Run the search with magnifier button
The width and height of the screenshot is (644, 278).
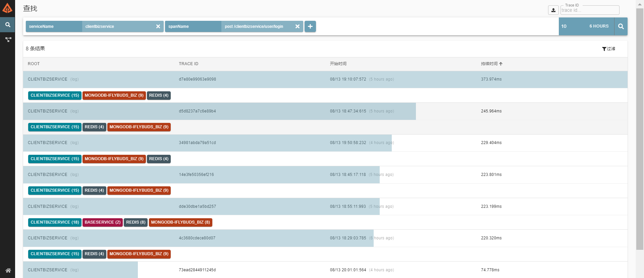tap(621, 27)
